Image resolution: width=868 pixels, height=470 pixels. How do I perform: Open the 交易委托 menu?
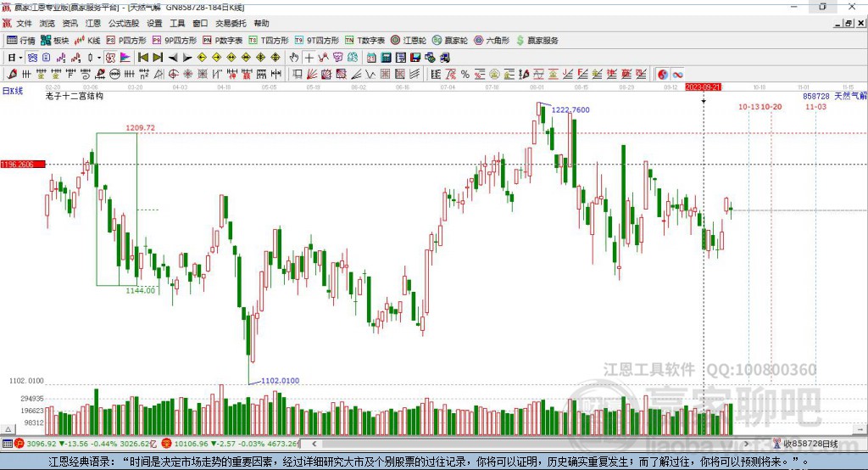[x=231, y=23]
